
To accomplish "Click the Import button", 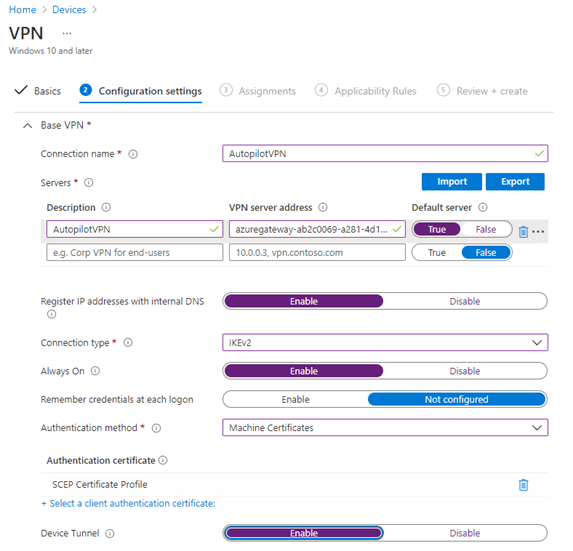I will (x=452, y=182).
